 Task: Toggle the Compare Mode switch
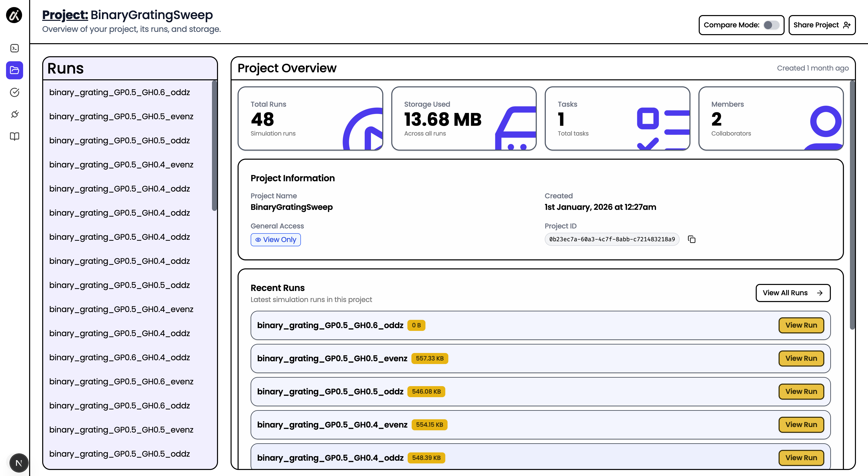point(771,25)
